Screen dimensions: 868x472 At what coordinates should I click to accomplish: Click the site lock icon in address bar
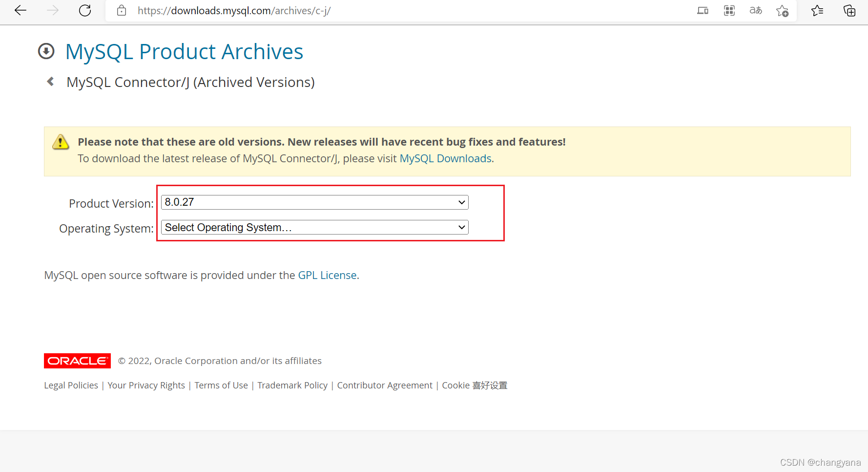[x=122, y=10]
